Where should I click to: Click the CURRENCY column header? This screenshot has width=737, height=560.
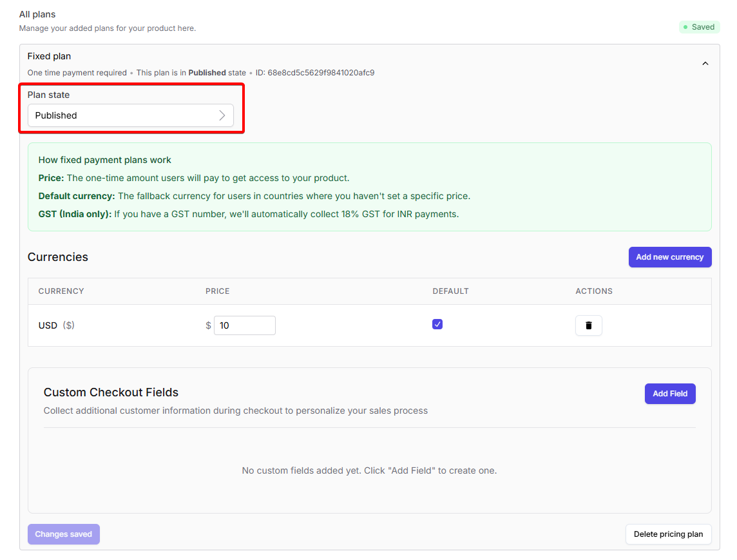coord(61,291)
